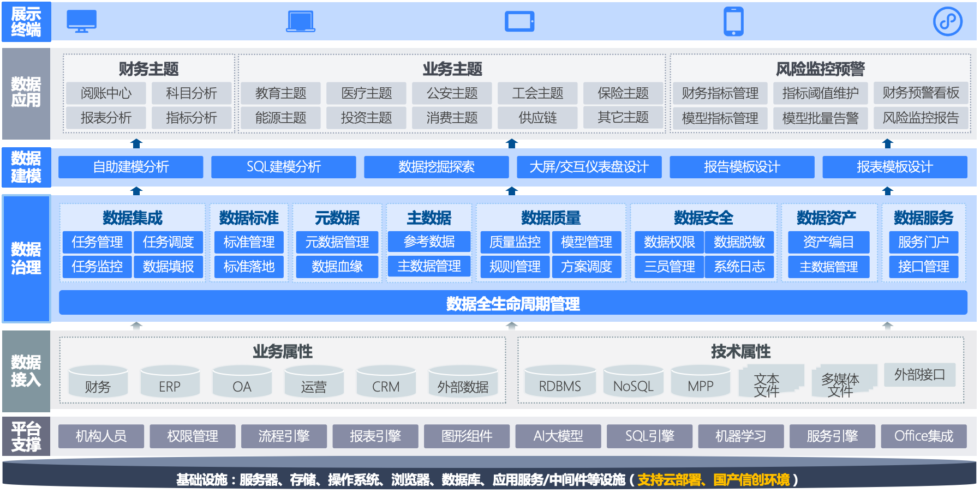Click the 财务 database cylinder
Image resolution: width=980 pixels, height=493 pixels.
pyautogui.click(x=98, y=382)
